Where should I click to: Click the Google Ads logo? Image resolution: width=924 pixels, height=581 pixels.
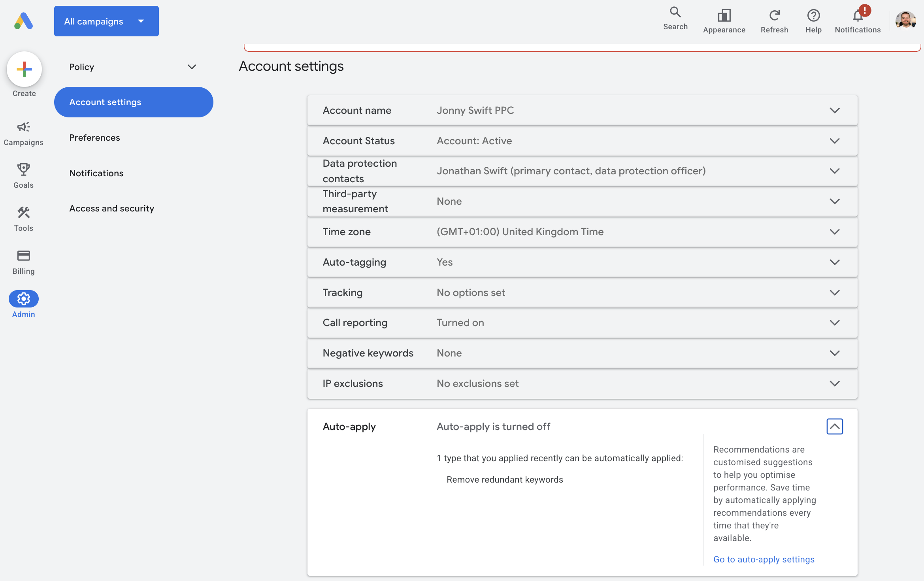click(24, 21)
